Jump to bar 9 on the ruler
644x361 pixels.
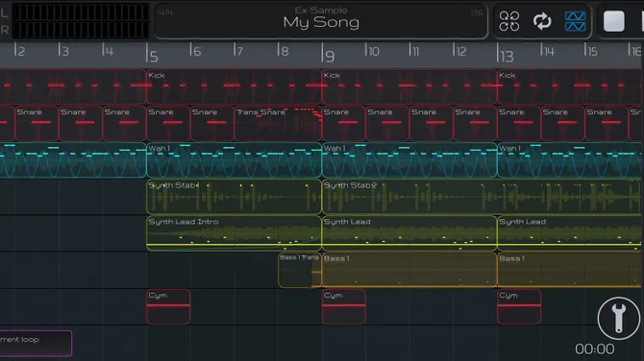(x=328, y=54)
